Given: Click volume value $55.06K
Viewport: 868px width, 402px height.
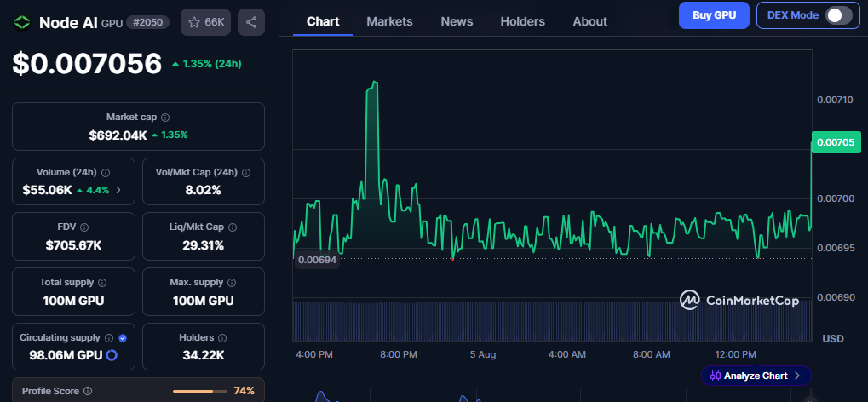Looking at the screenshot, I should point(47,190).
